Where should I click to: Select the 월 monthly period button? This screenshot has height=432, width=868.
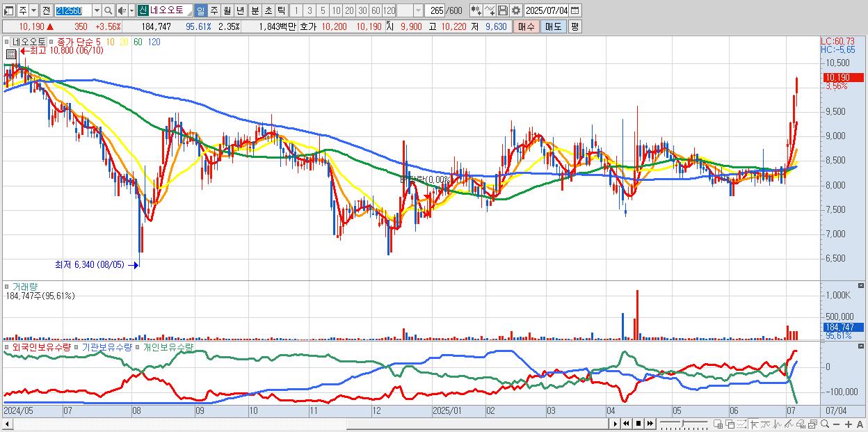227,10
